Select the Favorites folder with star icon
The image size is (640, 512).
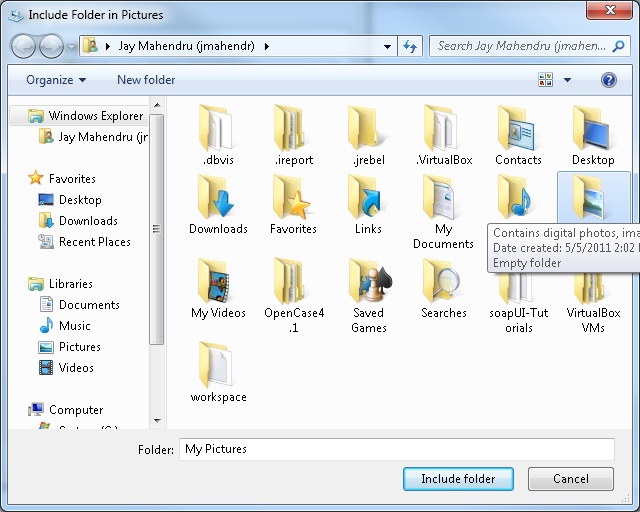click(291, 198)
